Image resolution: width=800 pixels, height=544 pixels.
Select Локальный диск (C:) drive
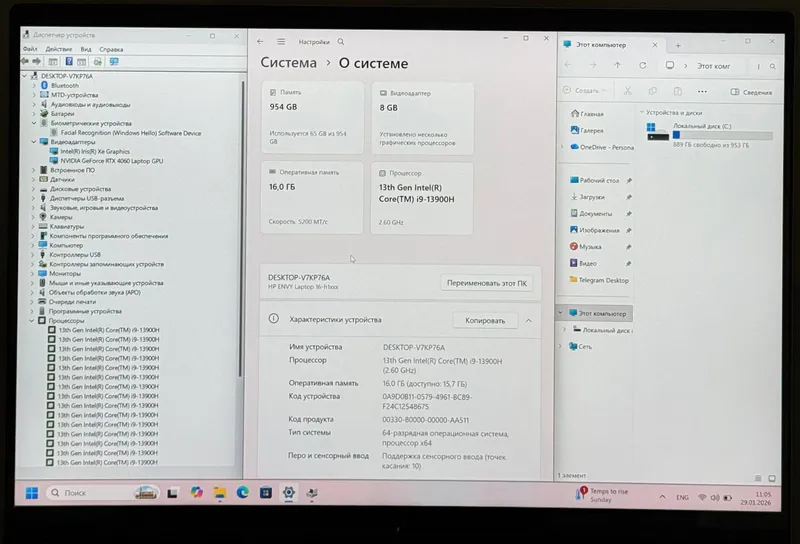click(x=709, y=135)
